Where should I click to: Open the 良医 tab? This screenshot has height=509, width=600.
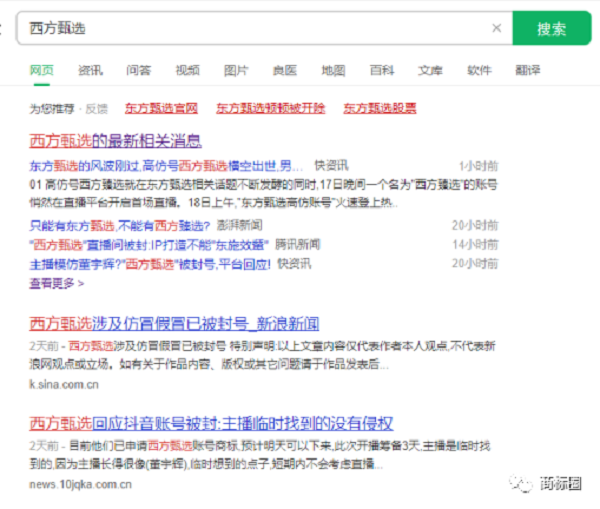pos(284,70)
